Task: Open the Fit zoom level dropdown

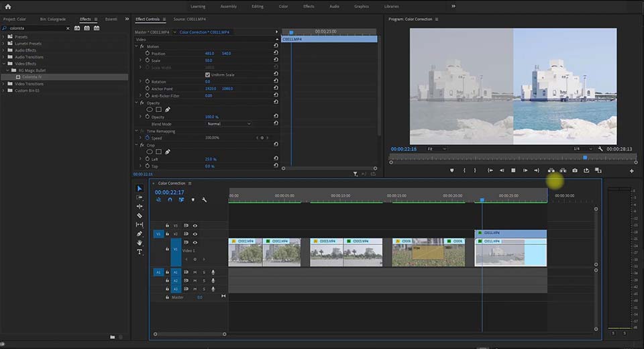Action: [x=437, y=149]
